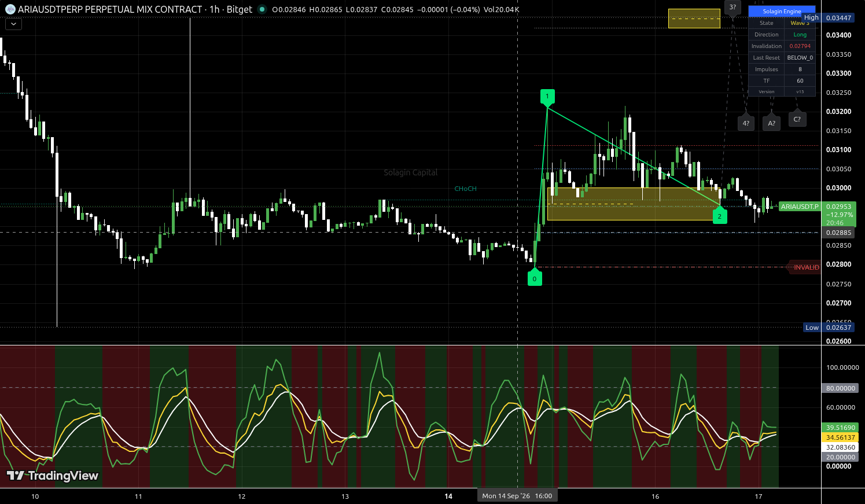Click the 20.00000 lower band label
This screenshot has height=504, width=865.
[840, 457]
